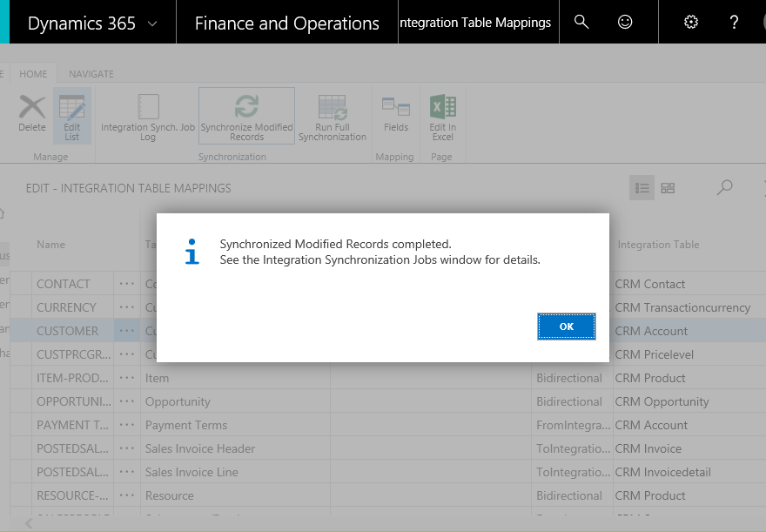Open ellipsis menu for CUSTOMER row
The image size is (766, 532).
pyautogui.click(x=126, y=331)
